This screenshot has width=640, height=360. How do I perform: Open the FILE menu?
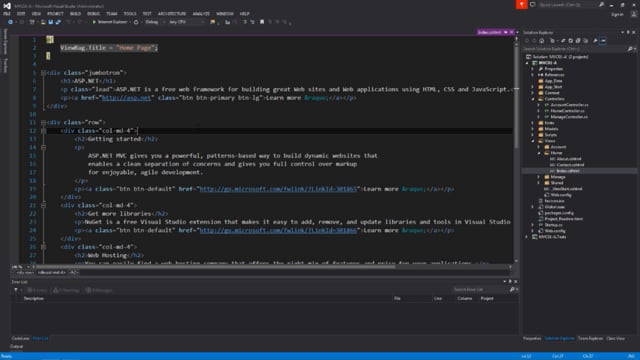pyautogui.click(x=7, y=14)
